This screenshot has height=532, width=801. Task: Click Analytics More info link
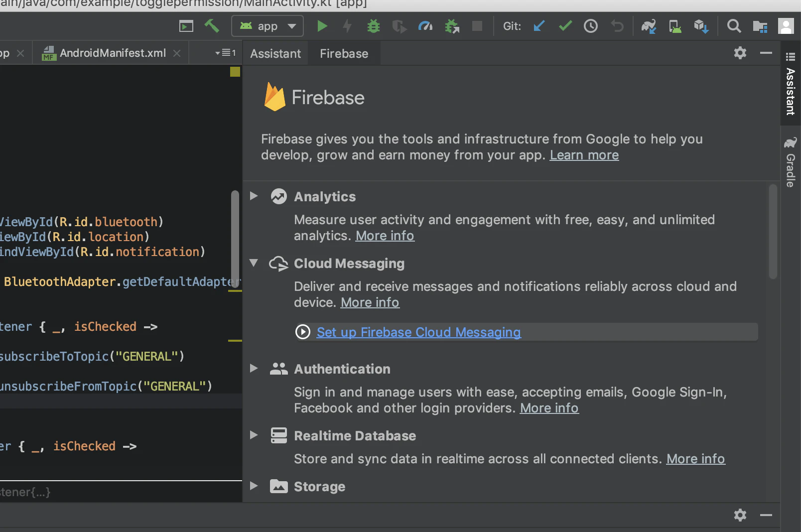click(x=385, y=236)
